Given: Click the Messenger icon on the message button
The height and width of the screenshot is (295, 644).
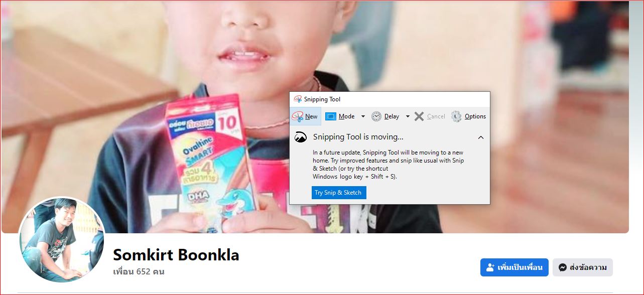Looking at the screenshot, I should (x=563, y=267).
